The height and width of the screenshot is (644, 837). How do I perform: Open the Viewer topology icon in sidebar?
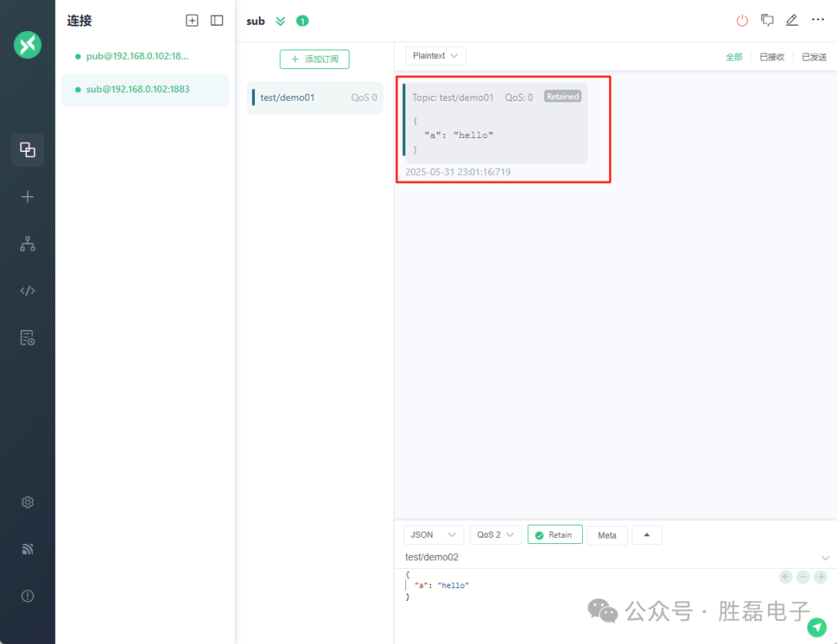click(x=27, y=244)
